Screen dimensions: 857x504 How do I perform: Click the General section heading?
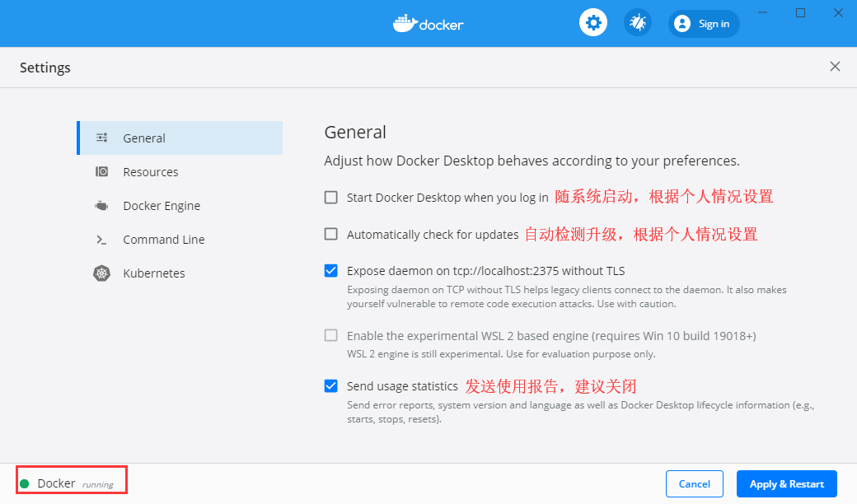click(x=355, y=132)
